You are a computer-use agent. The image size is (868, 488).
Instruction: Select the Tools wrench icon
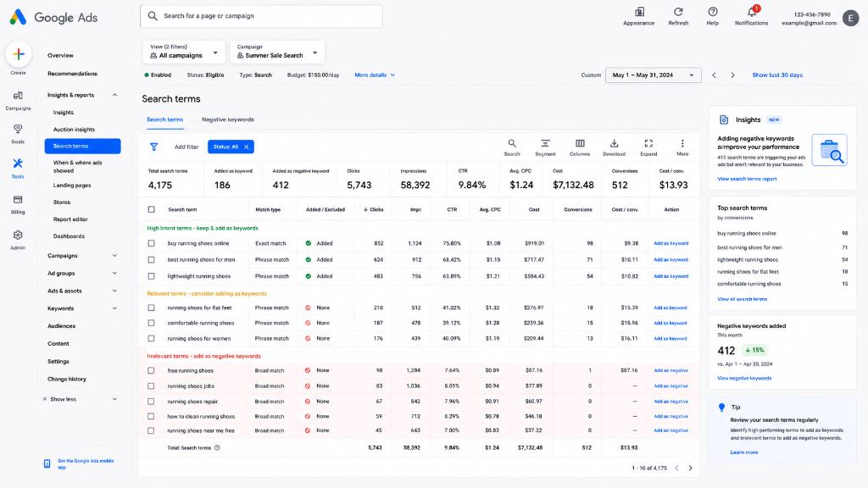[x=18, y=164]
